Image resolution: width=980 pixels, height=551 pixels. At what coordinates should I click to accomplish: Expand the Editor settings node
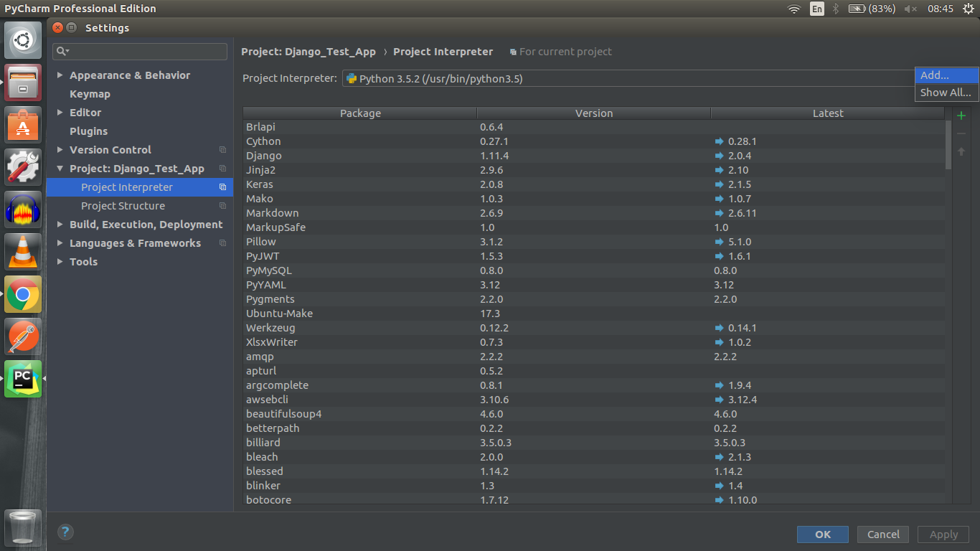(60, 113)
